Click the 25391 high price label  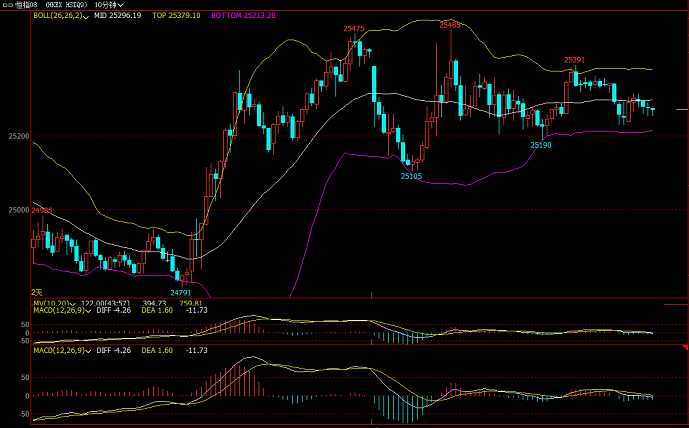coord(574,60)
